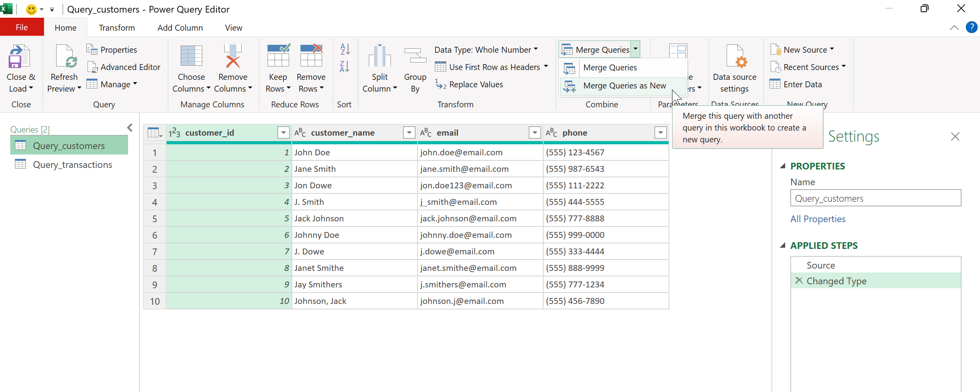Collapse the Queries pane

130,128
